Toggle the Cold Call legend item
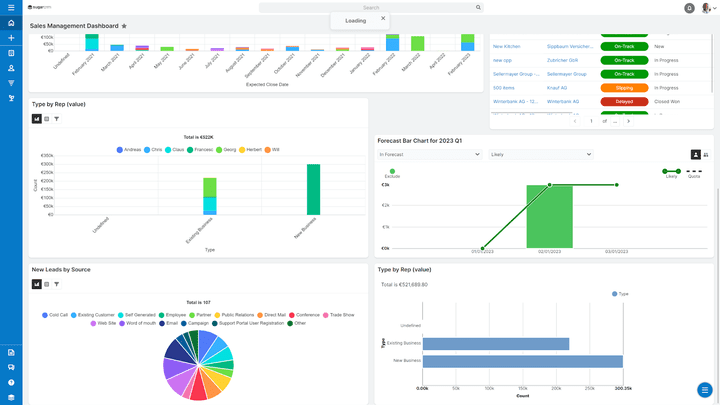720x405 pixels. (56, 315)
